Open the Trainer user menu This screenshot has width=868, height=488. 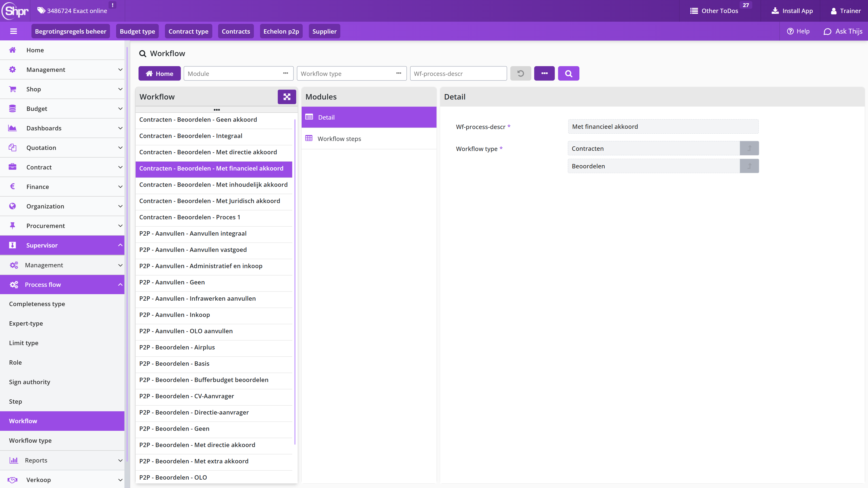coord(845,11)
